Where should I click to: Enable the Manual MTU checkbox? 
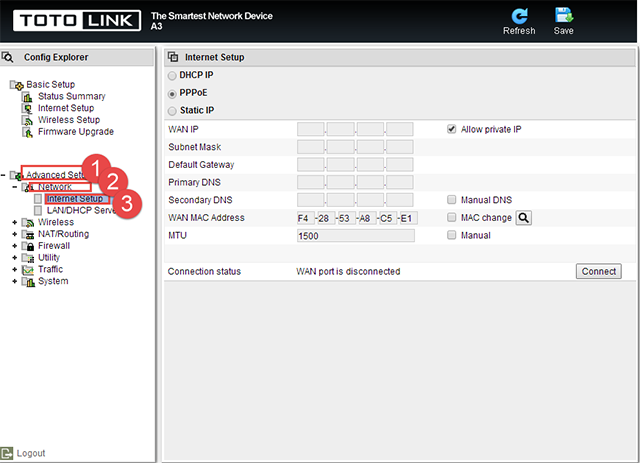pos(451,235)
